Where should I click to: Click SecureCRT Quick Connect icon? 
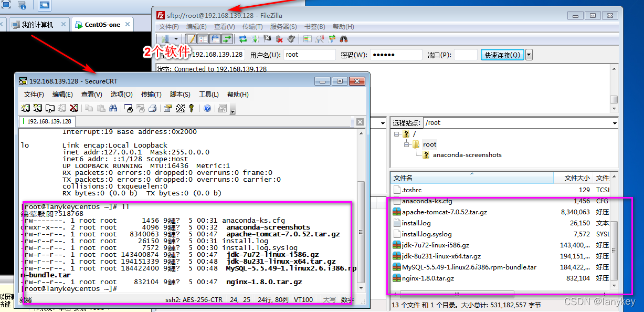pos(38,108)
